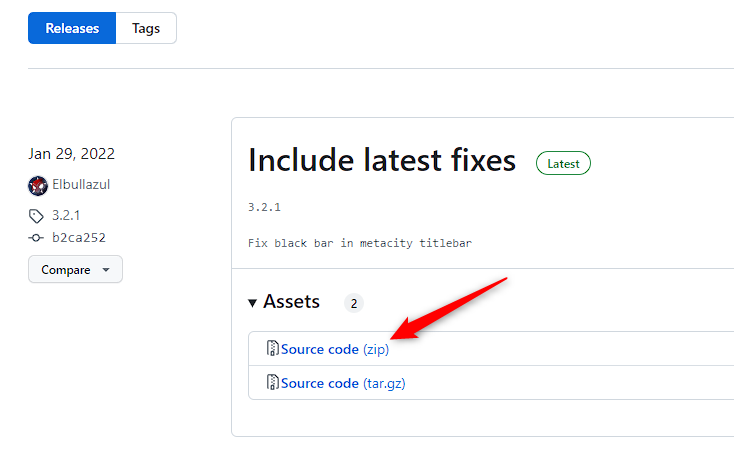Open the Compare dropdown

75,270
